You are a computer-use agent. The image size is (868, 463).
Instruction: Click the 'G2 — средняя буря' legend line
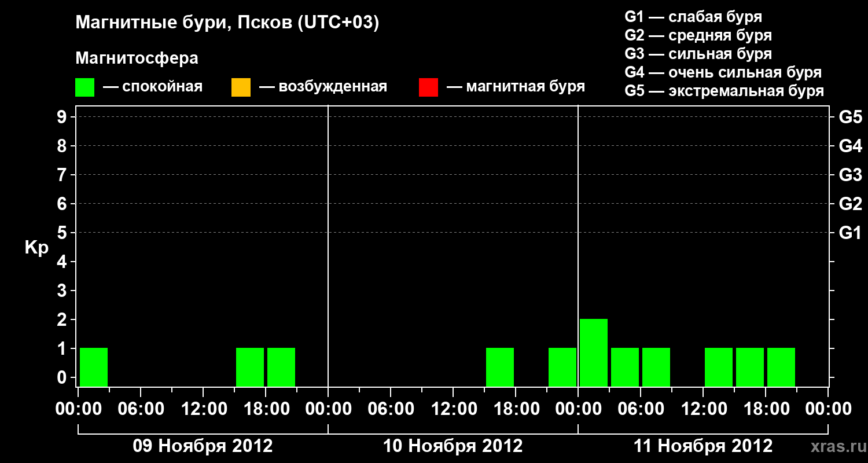coord(698,35)
